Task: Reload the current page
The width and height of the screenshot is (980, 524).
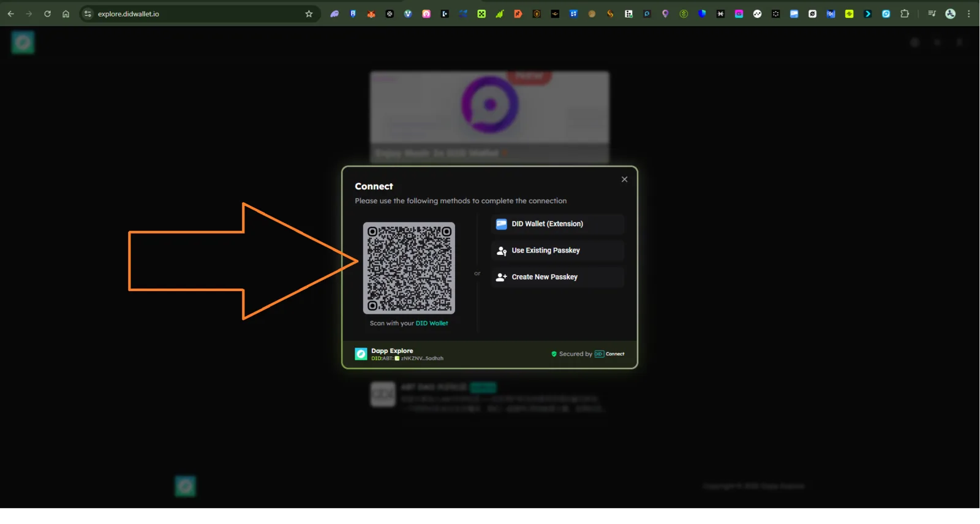Action: tap(47, 14)
